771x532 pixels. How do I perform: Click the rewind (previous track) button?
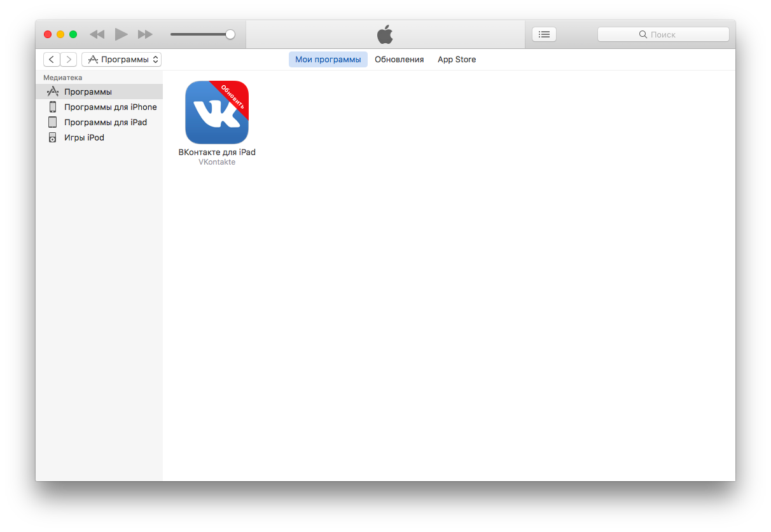(x=97, y=34)
